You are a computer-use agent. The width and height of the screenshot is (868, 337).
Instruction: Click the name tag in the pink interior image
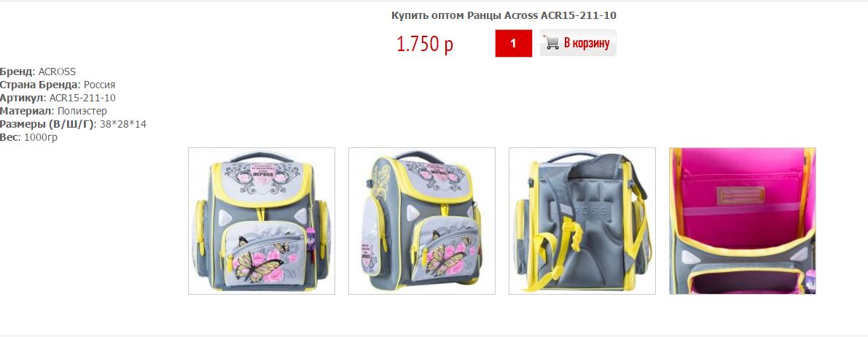(x=741, y=195)
